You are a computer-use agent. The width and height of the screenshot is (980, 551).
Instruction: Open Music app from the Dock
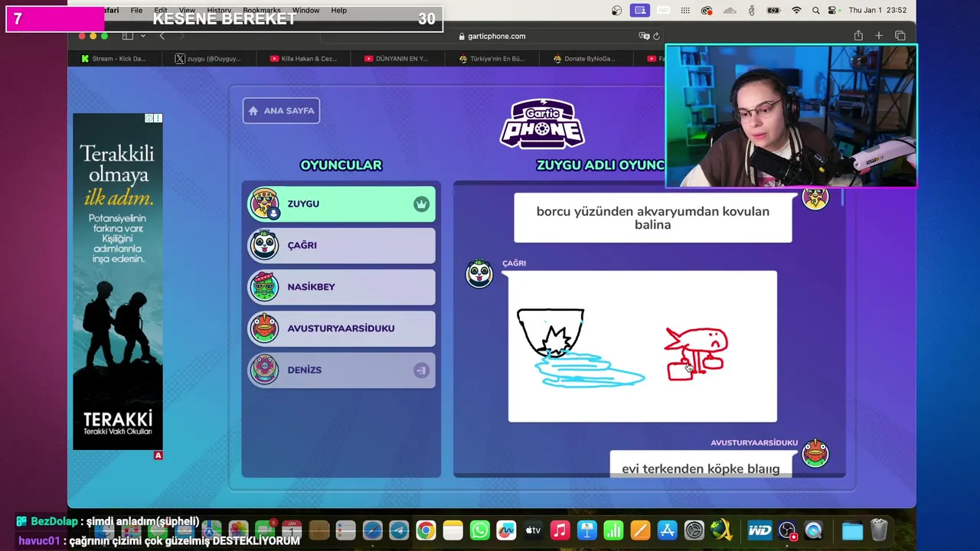pyautogui.click(x=560, y=530)
